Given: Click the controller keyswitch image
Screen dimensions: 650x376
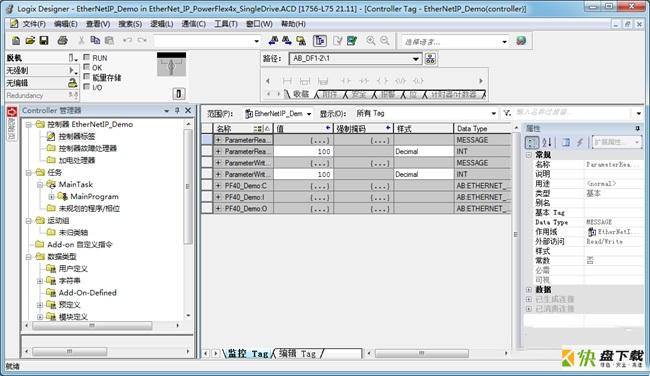Looking at the screenshot, I should pyautogui.click(x=171, y=65).
